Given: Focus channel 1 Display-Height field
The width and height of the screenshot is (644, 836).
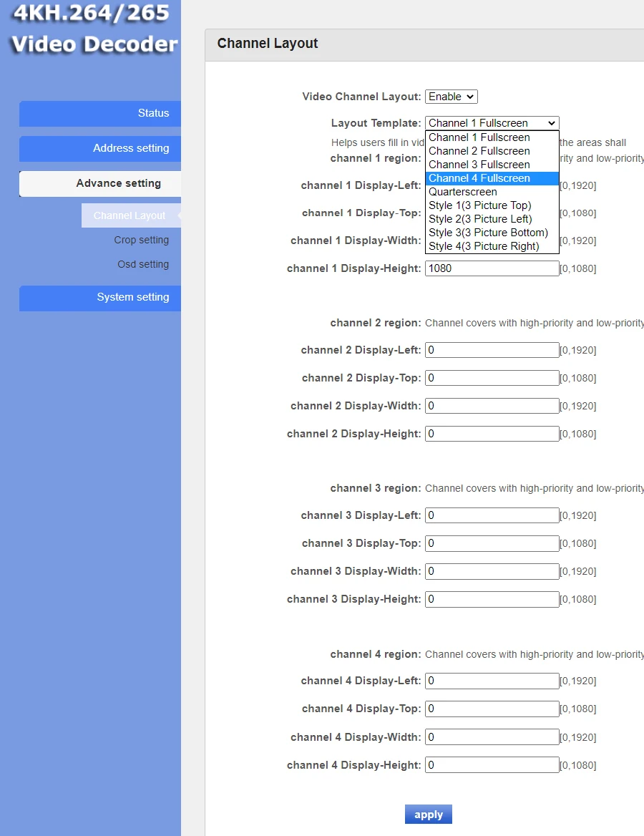Looking at the screenshot, I should pos(492,268).
